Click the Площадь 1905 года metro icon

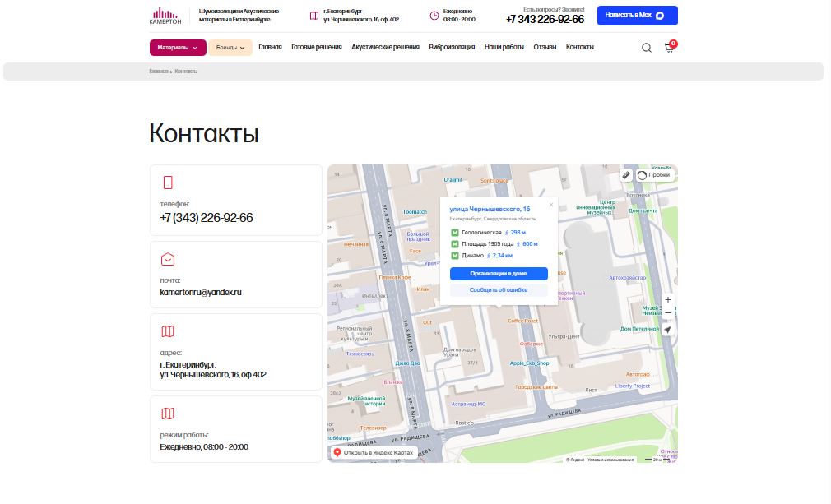pyautogui.click(x=455, y=244)
